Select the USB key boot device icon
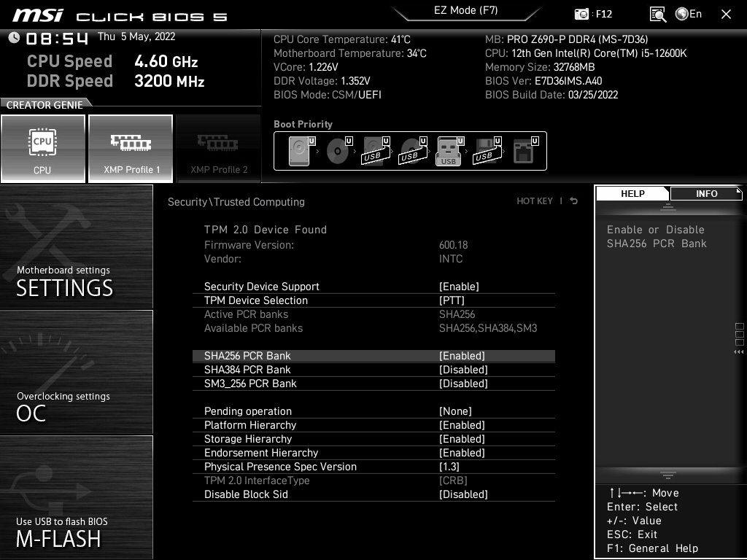Image resolution: width=747 pixels, height=560 pixels. point(449,151)
